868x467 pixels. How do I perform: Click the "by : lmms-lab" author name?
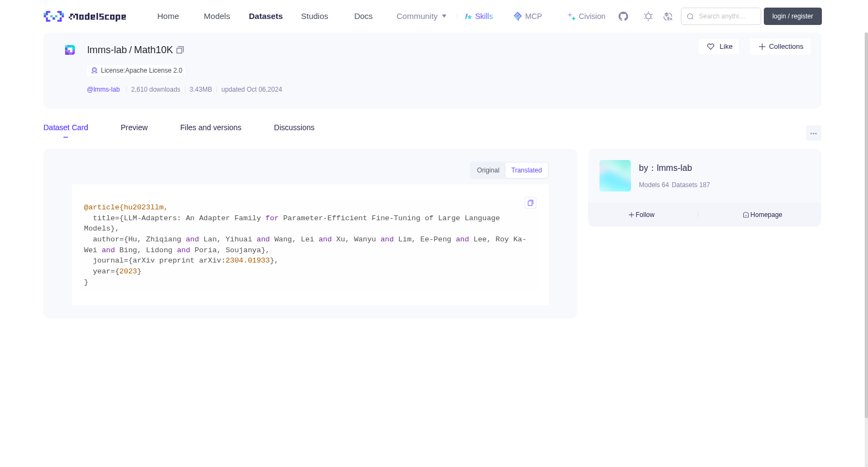pos(665,168)
